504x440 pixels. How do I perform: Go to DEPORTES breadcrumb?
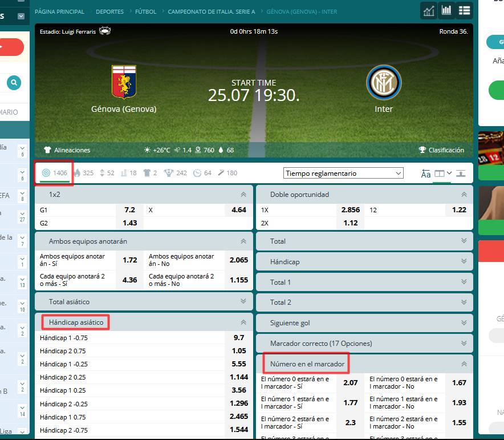tap(109, 11)
